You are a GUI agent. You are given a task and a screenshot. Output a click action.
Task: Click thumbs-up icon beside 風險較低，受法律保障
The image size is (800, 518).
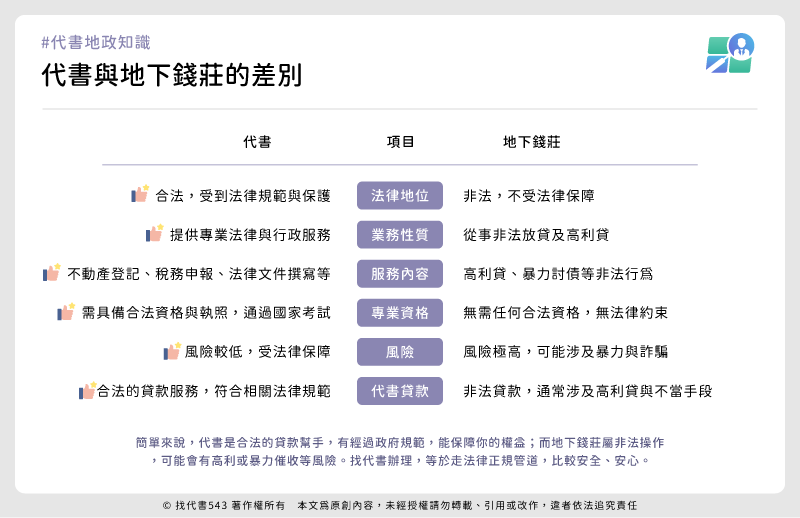point(171,352)
